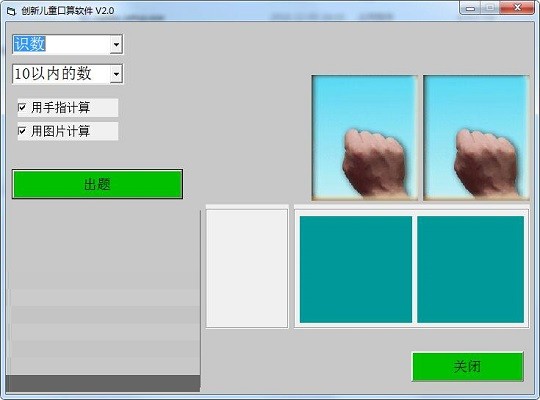
Task: Select the right teal picture panel
Action: [470, 269]
